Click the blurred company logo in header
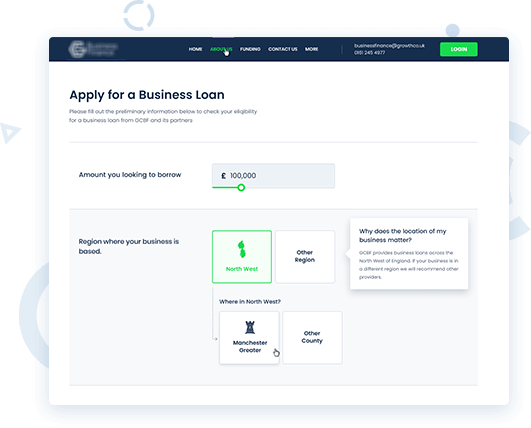 point(93,49)
